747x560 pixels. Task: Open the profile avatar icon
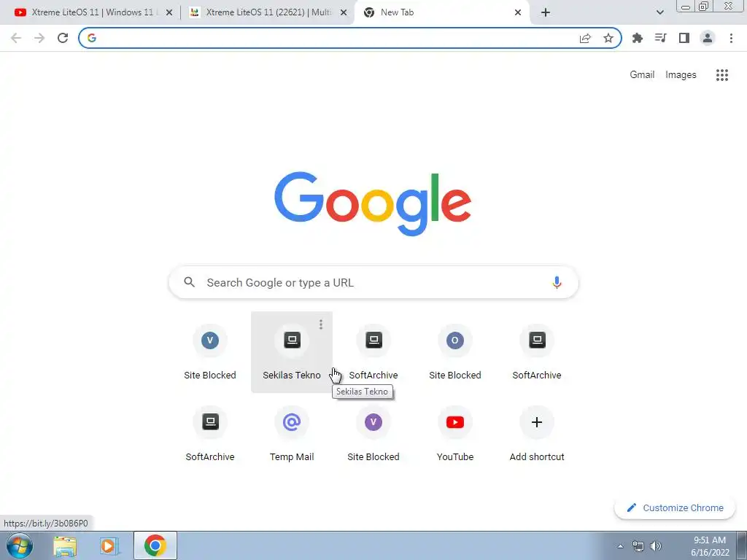[x=708, y=38]
